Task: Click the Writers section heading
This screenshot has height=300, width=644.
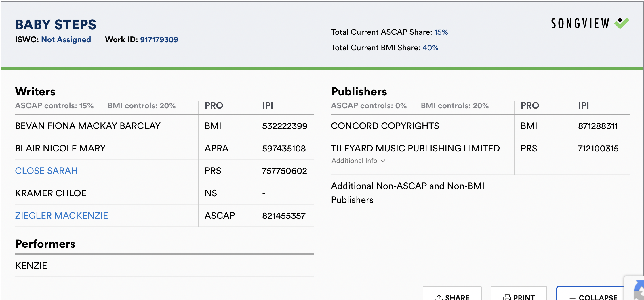Action: click(x=35, y=91)
